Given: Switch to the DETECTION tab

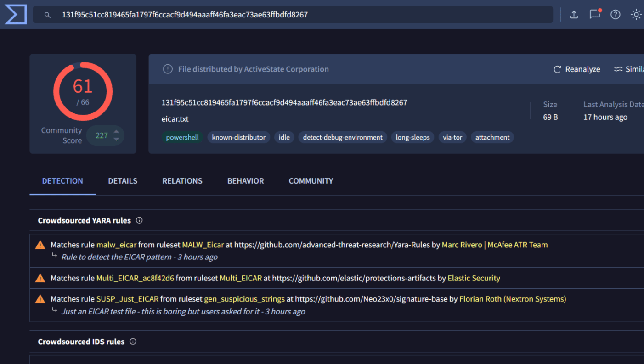Looking at the screenshot, I should pyautogui.click(x=62, y=181).
